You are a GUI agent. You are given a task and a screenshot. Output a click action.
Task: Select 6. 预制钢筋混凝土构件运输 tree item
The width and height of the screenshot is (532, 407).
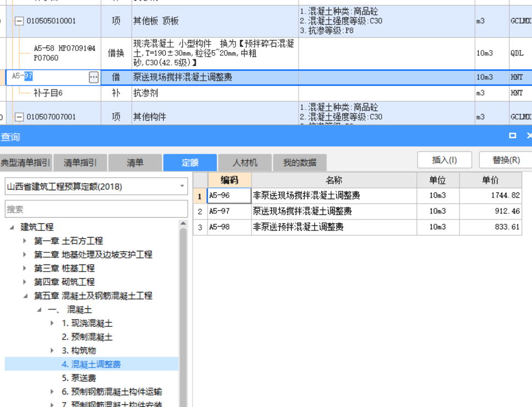pyautogui.click(x=111, y=392)
